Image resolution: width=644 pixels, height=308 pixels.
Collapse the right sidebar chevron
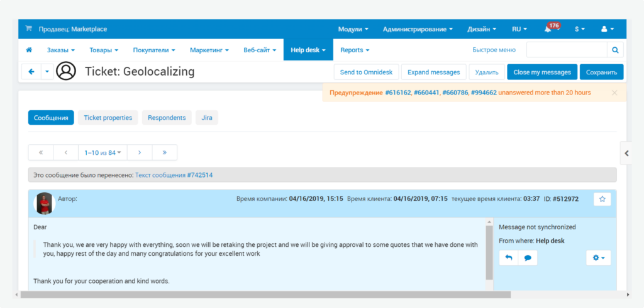pos(626,152)
